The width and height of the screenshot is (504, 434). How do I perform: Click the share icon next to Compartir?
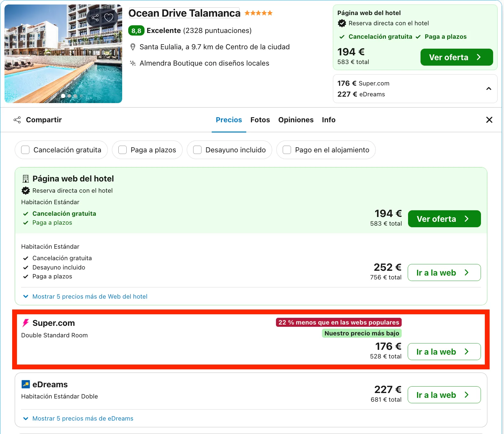pos(17,120)
